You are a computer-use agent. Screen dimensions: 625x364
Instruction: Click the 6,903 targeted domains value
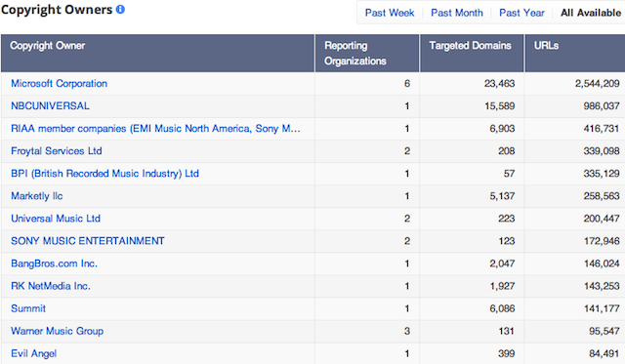pos(502,129)
